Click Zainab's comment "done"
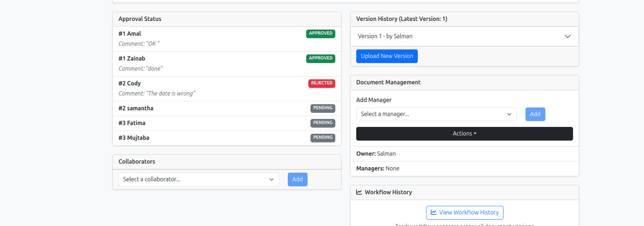644x226 pixels. point(140,69)
